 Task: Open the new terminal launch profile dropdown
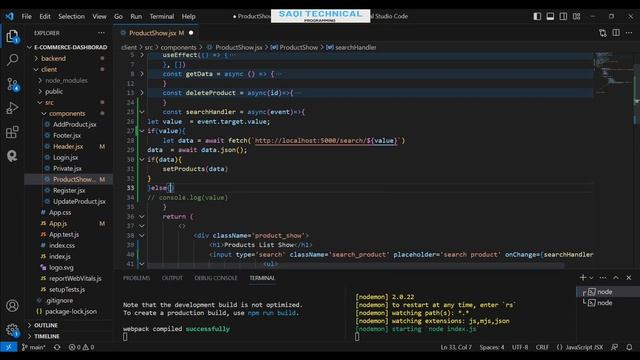(x=591, y=278)
